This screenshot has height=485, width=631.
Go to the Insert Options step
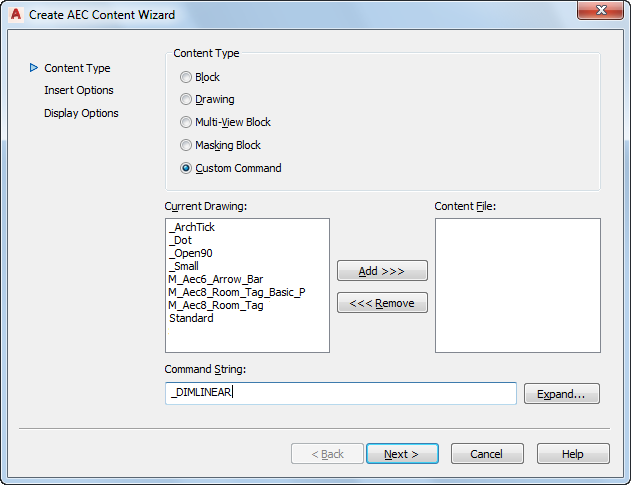click(x=79, y=90)
